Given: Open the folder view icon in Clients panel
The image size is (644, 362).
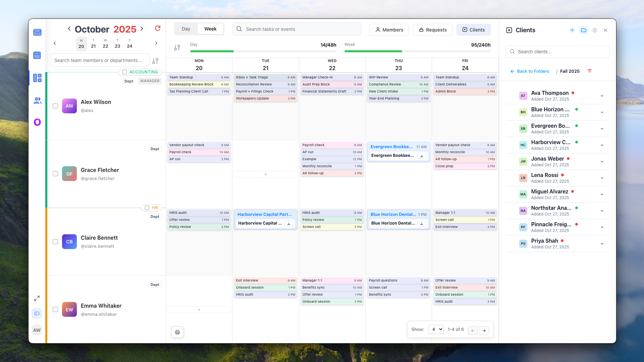Looking at the screenshot, I should click(584, 30).
